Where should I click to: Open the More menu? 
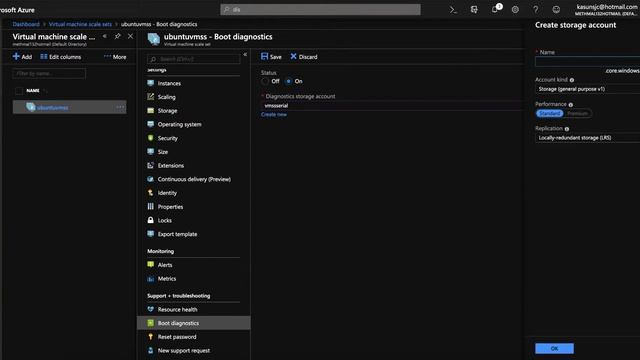[x=115, y=57]
